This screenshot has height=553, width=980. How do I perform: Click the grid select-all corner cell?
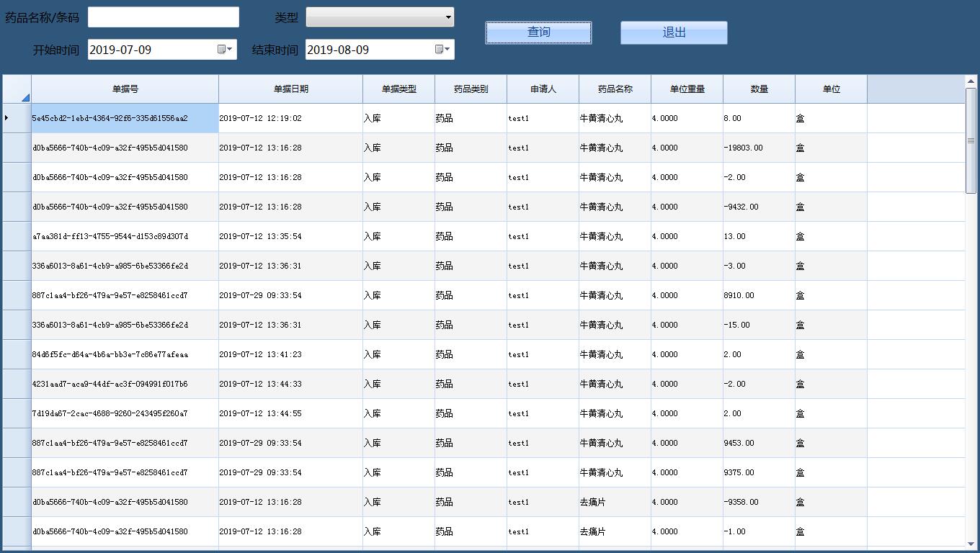click(x=17, y=89)
